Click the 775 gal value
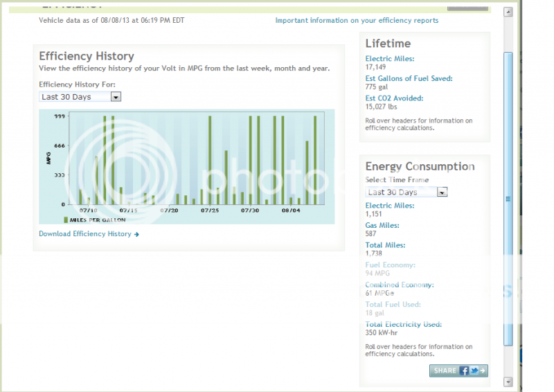Image resolution: width=554 pixels, height=392 pixels. (377, 87)
